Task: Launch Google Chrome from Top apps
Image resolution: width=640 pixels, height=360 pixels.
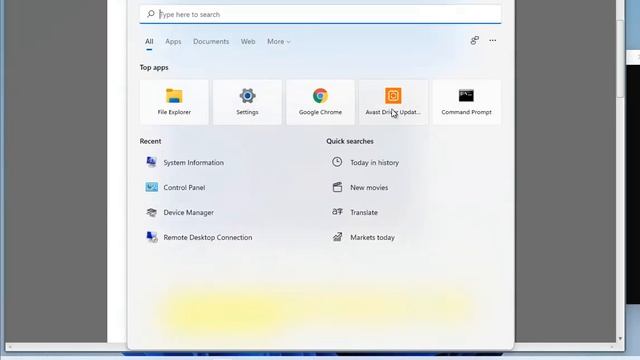Action: pyautogui.click(x=320, y=102)
